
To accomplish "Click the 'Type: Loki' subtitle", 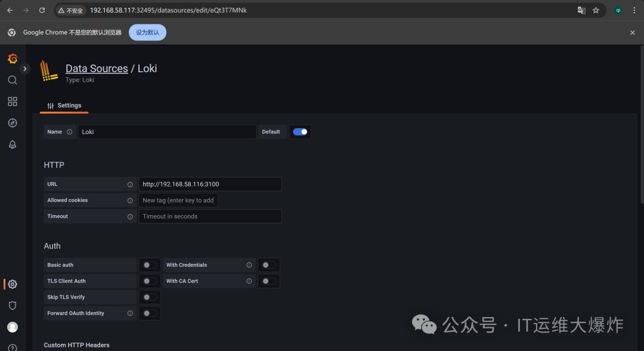I will click(x=80, y=80).
